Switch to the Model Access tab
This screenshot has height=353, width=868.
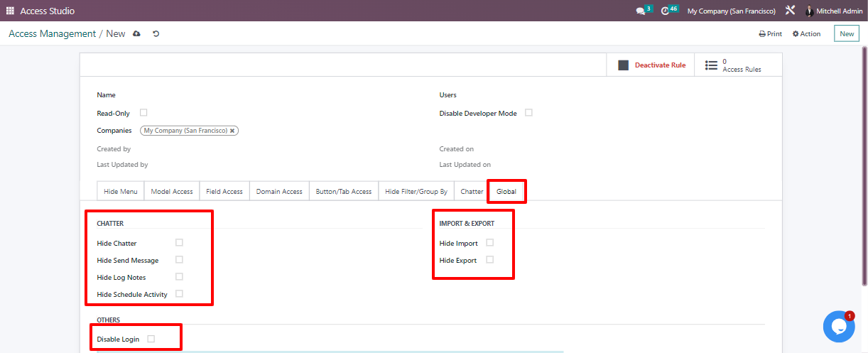[x=172, y=192]
